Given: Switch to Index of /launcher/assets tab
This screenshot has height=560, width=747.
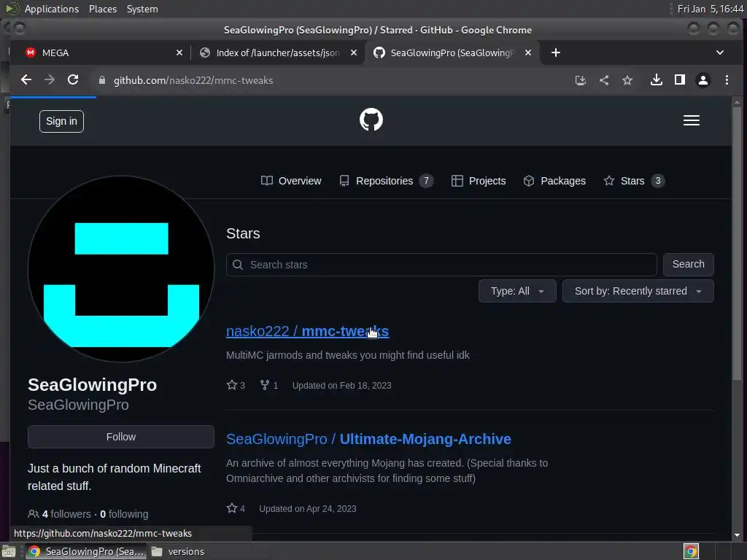Looking at the screenshot, I should click(278, 52).
